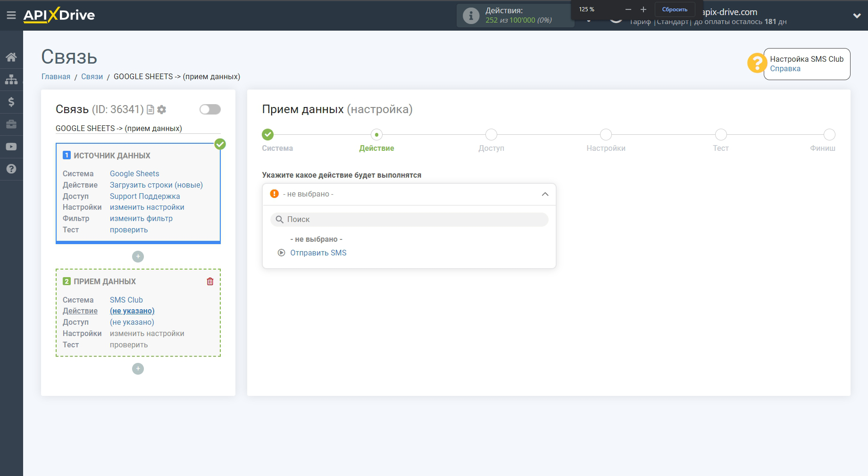Click source проверить test link
Viewport: 868px width, 476px height.
(129, 230)
